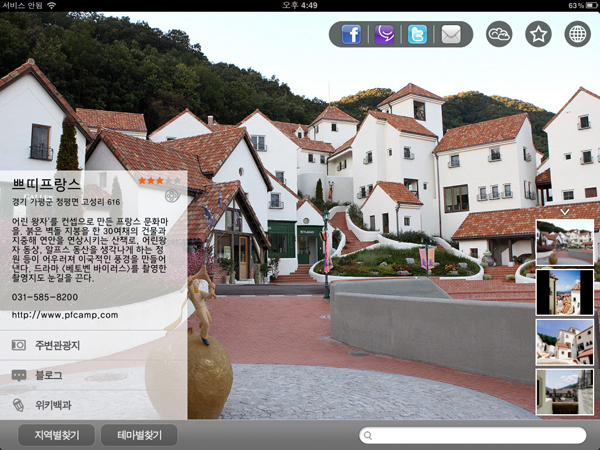Open the globe map icon

coord(577,35)
